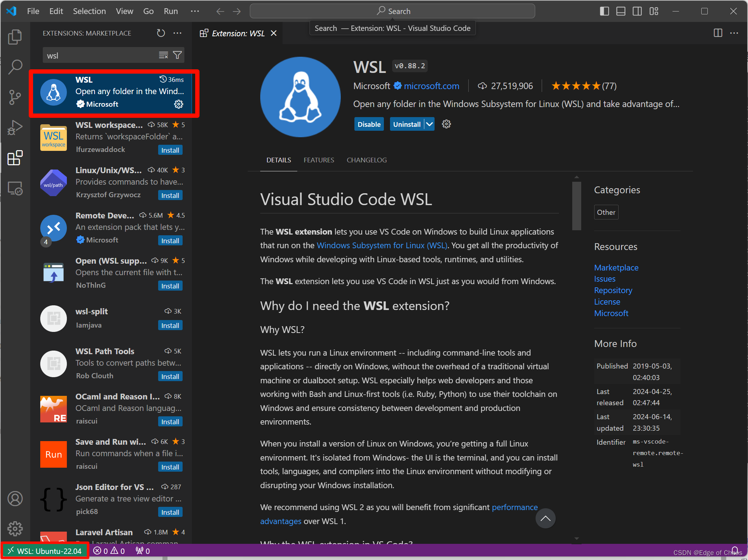Refresh the extensions marketplace list
The image size is (748, 560).
161,33
